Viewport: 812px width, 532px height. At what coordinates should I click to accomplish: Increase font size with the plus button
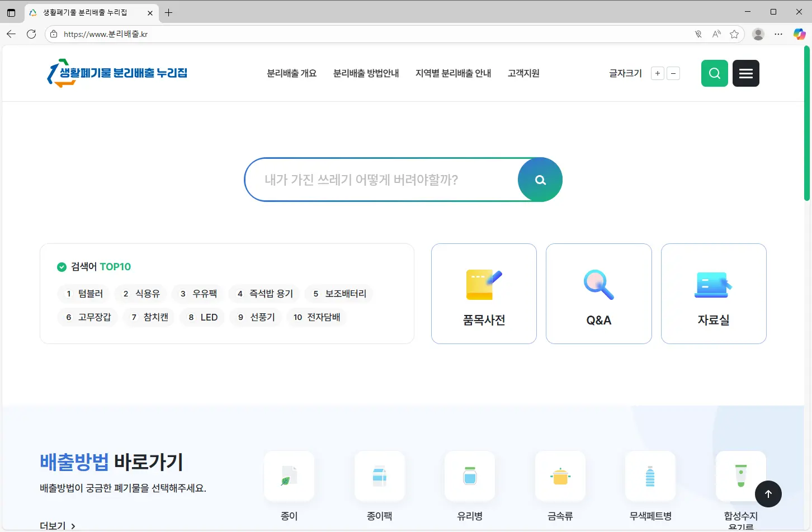click(x=657, y=73)
